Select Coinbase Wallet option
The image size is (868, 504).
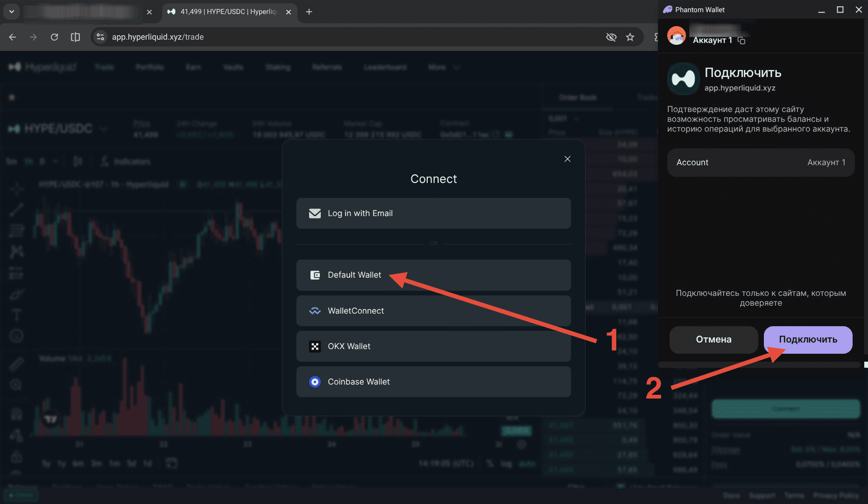pos(433,382)
